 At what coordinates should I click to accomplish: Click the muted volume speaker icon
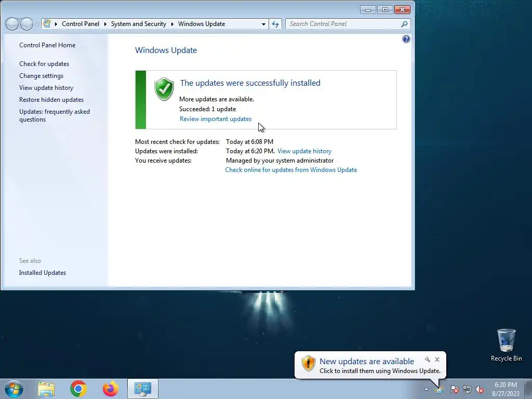click(x=480, y=389)
